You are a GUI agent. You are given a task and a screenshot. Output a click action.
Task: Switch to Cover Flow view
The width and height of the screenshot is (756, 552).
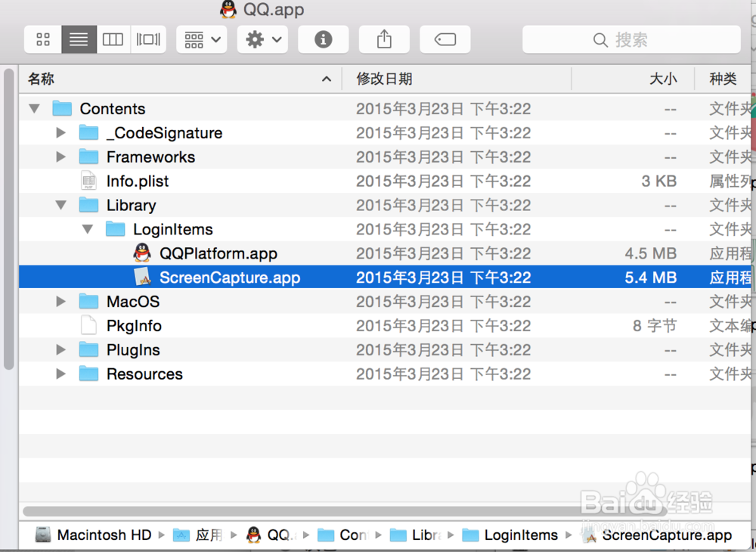tap(148, 39)
